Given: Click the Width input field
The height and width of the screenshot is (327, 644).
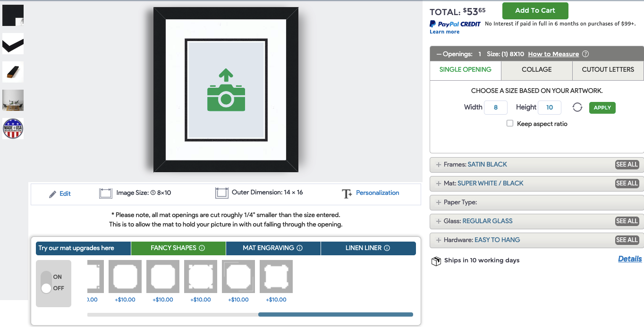Looking at the screenshot, I should tap(496, 108).
